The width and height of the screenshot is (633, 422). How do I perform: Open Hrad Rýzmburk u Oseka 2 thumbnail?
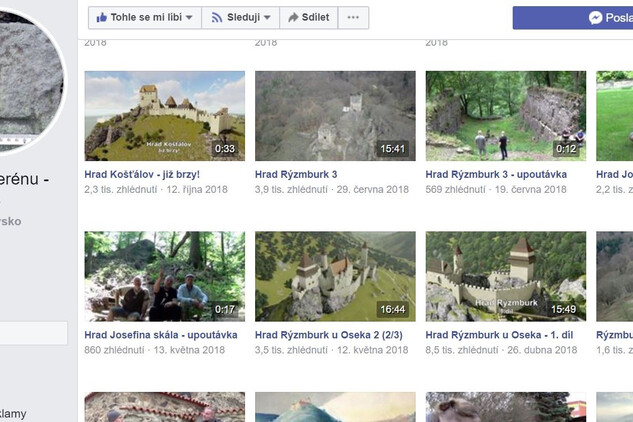pyautogui.click(x=335, y=276)
